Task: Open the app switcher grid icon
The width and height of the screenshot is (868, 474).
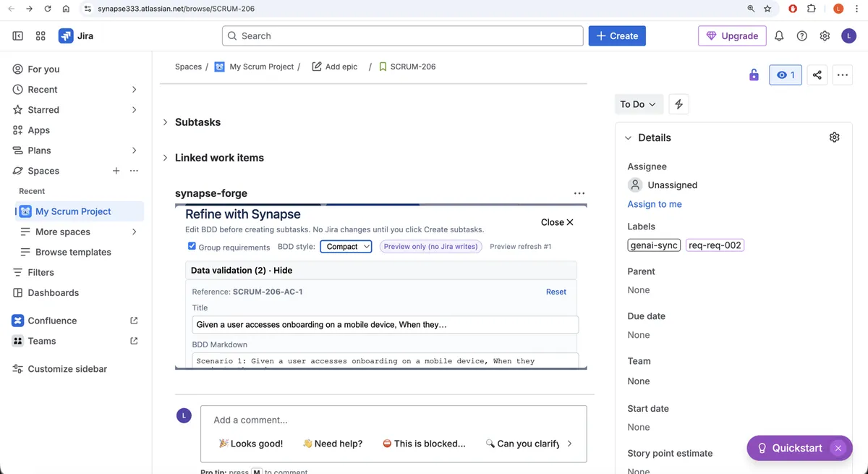Action: [41, 35]
